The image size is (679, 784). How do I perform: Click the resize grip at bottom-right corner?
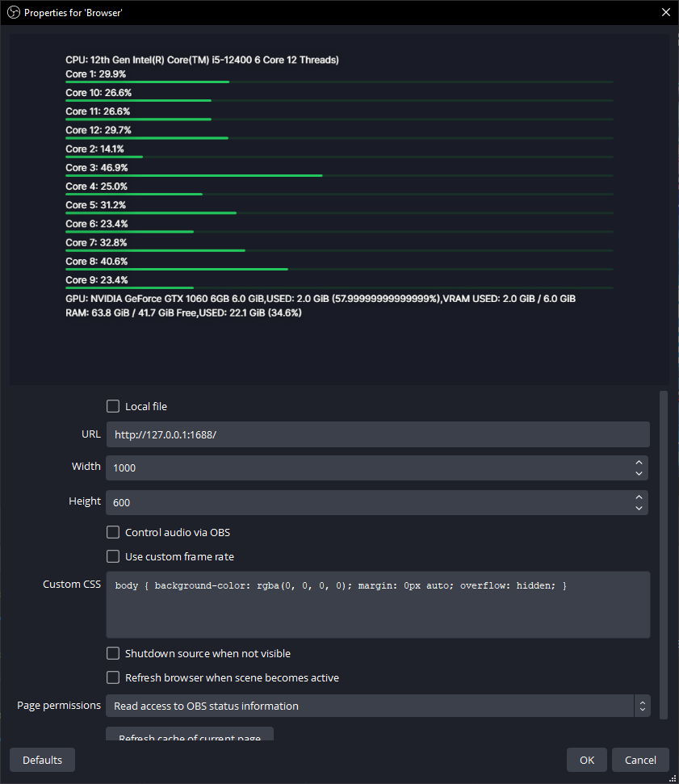(x=673, y=778)
